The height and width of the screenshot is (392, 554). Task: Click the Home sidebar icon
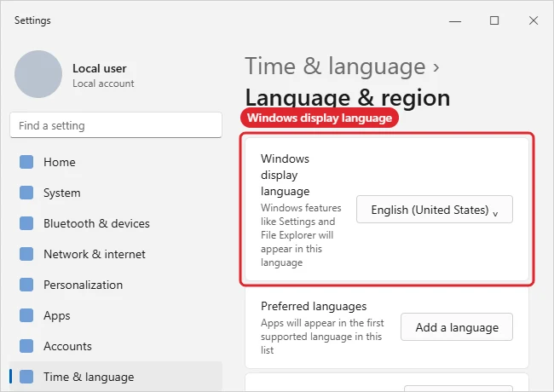tap(26, 162)
